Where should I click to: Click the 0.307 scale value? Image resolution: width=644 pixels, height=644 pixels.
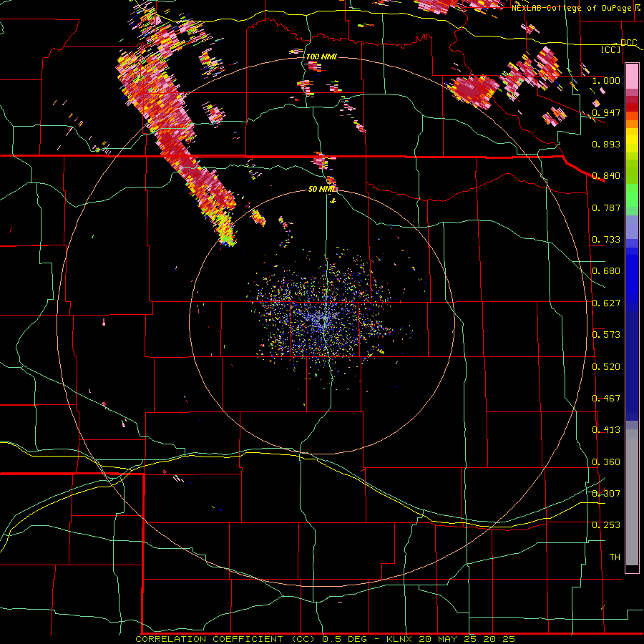[606, 494]
